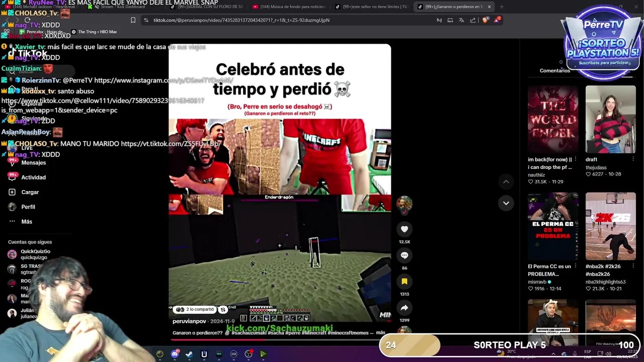Open the Brave Shields lion icon
644x362 pixels.
[x=485, y=20]
